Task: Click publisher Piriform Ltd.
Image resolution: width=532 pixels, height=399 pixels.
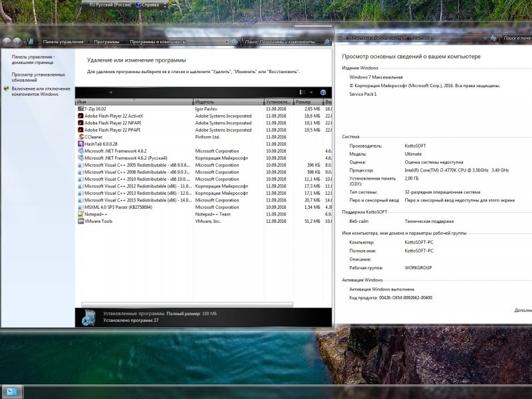Action: (207, 137)
